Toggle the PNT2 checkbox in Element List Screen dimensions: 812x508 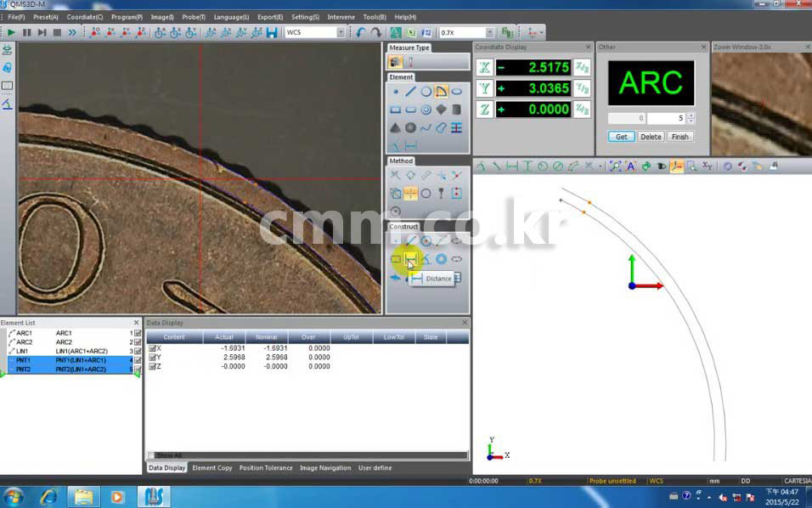pos(138,370)
